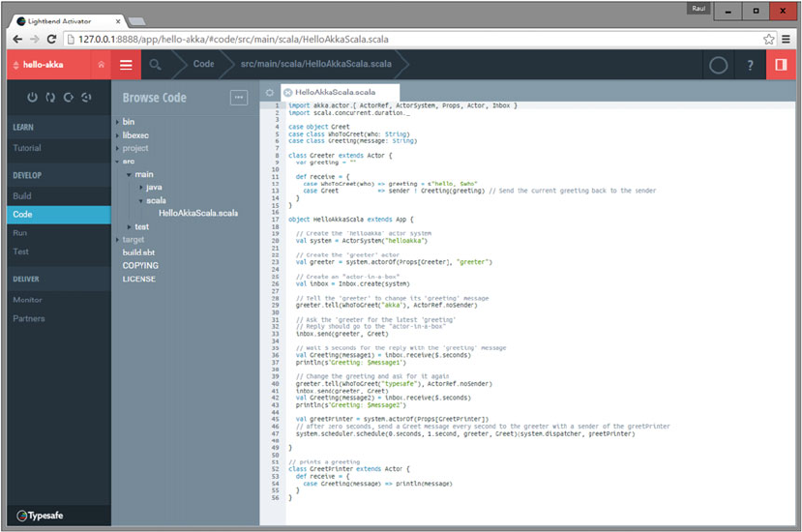Viewport: 802px width, 532px height.
Task: Click the refresh arrows icon beside power
Action: [50, 97]
